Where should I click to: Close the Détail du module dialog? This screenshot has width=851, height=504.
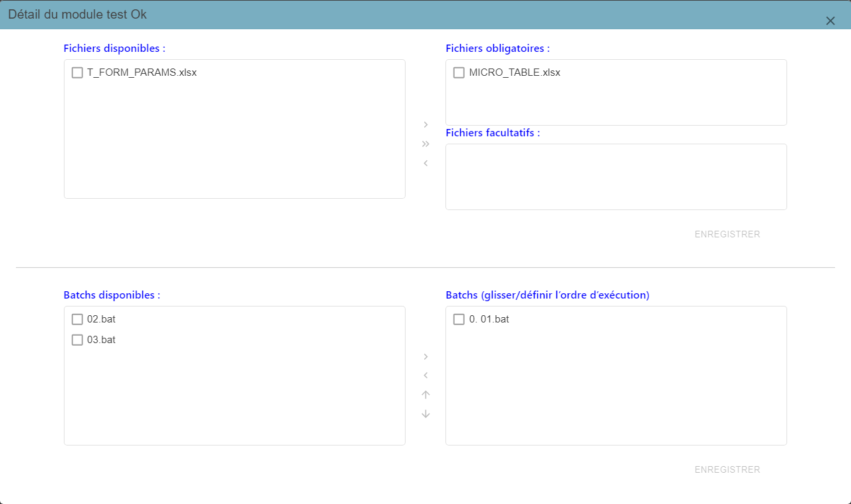(x=830, y=21)
